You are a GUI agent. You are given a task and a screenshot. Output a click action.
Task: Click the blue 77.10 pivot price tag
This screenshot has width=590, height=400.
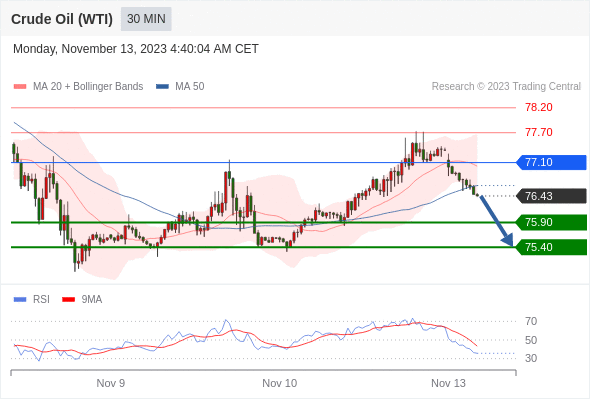(551, 163)
